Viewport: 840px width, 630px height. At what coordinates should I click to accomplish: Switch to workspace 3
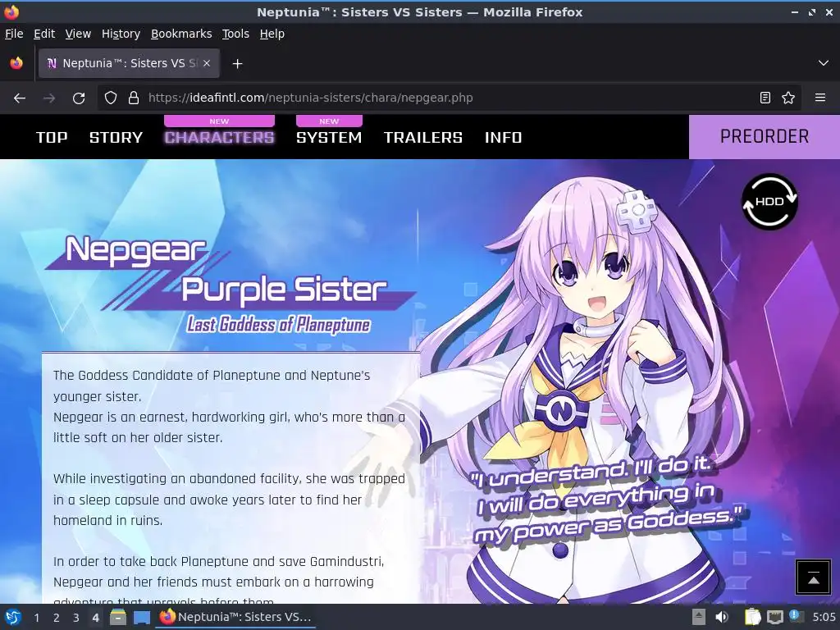75,618
